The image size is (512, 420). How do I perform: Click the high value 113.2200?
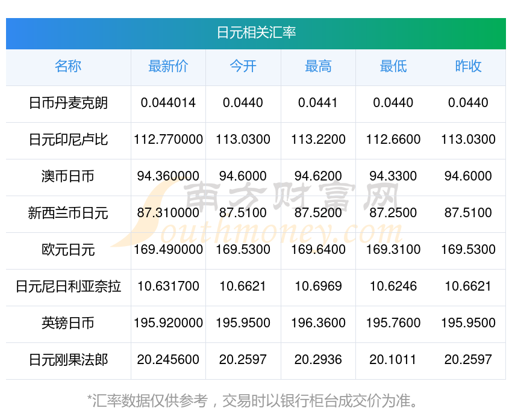[318, 140]
